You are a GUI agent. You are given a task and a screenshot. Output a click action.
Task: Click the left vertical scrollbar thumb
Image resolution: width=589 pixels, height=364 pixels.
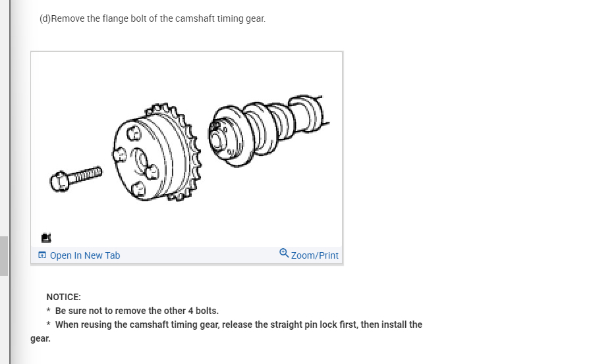point(4,256)
